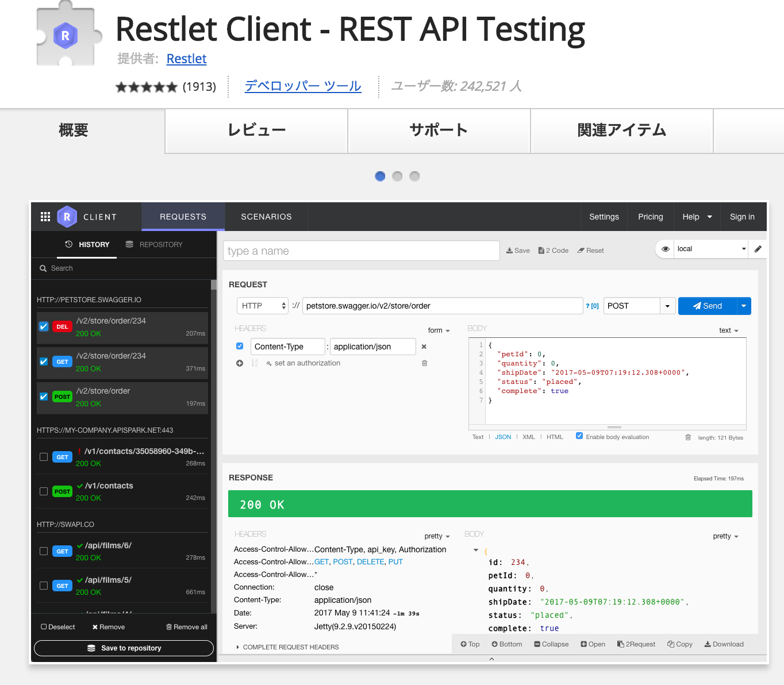The height and width of the screenshot is (685, 784).
Task: Collapse the response JSON root node
Action: coord(476,551)
